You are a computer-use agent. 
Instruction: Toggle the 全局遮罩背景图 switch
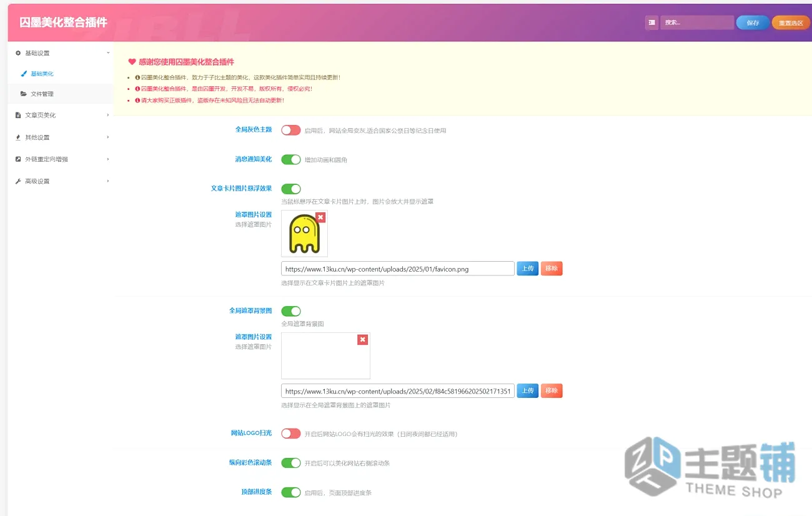click(x=291, y=311)
